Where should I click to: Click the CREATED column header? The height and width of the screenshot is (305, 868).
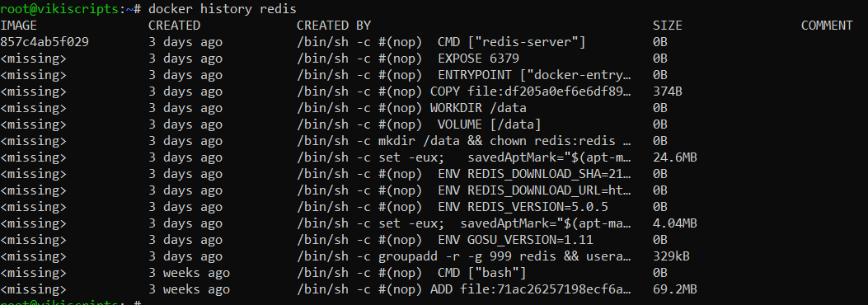pyautogui.click(x=174, y=26)
